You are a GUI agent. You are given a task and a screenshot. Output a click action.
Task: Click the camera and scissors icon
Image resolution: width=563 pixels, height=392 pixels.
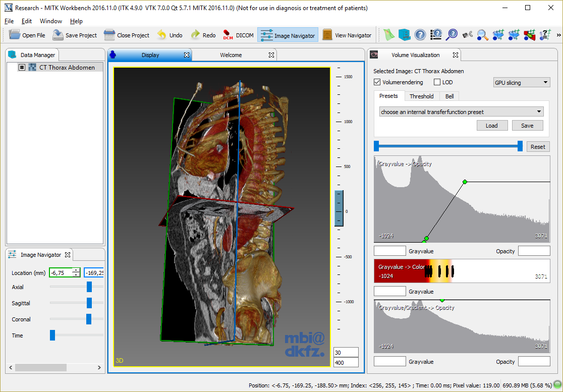pyautogui.click(x=468, y=35)
